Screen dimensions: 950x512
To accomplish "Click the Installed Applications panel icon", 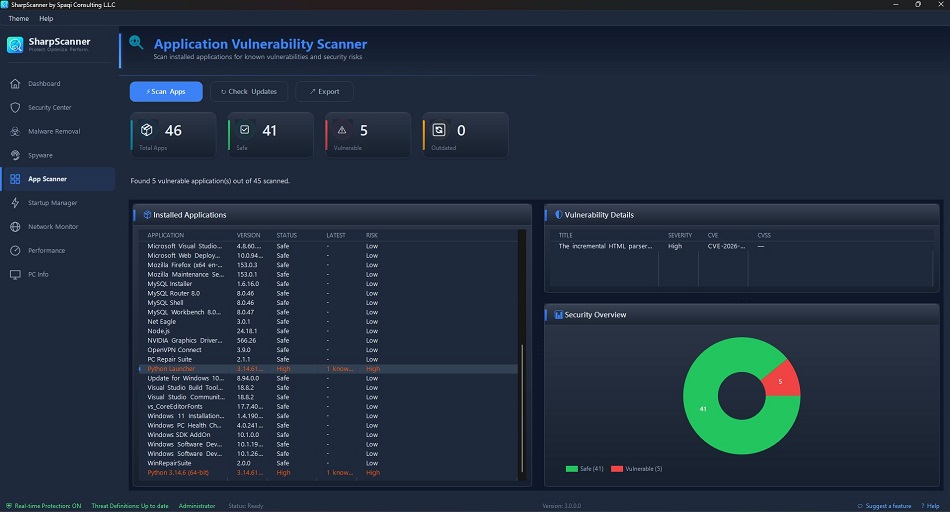I will click(147, 214).
